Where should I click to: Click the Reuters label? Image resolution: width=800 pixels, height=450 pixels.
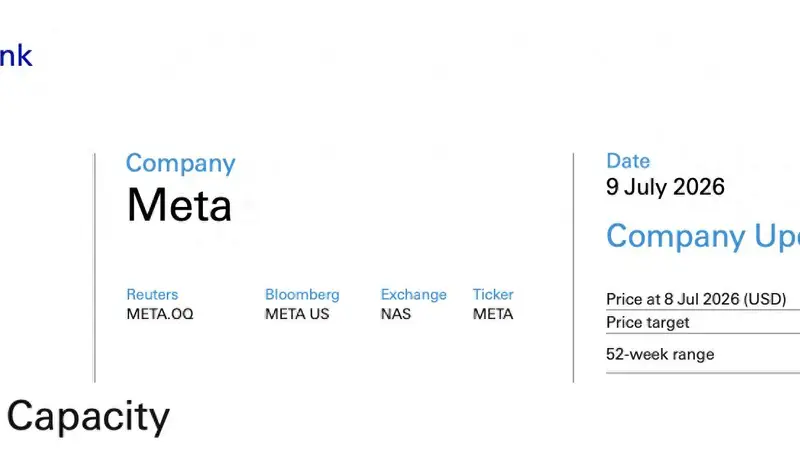point(152,294)
